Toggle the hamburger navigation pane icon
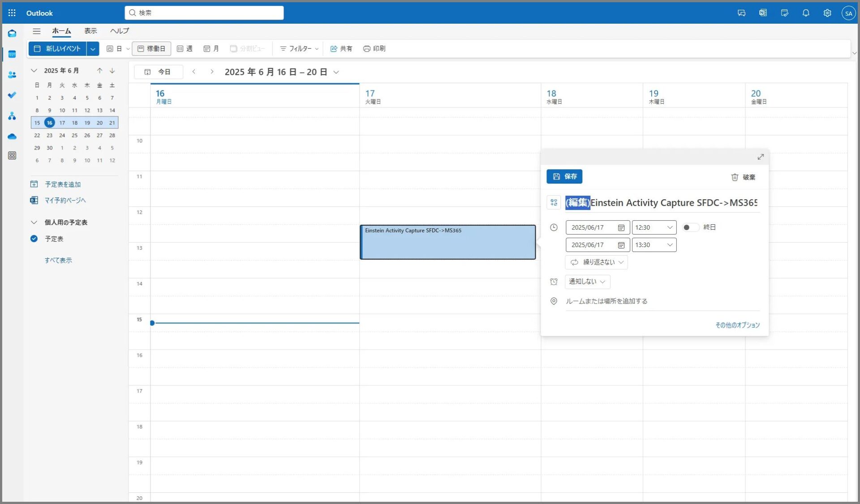This screenshot has width=860, height=504. tap(37, 31)
